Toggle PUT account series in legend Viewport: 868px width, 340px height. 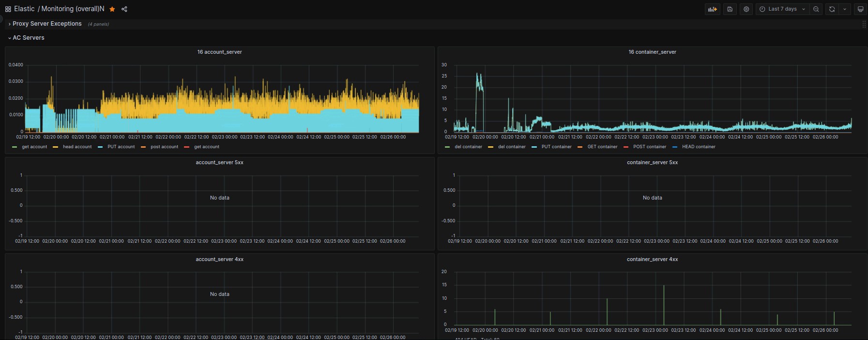pyautogui.click(x=121, y=147)
